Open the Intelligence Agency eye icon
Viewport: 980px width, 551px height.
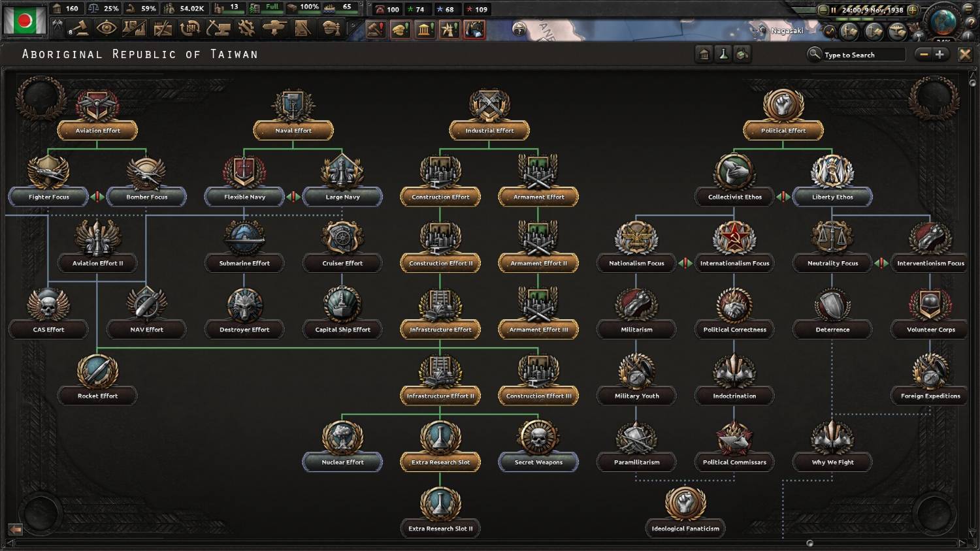pyautogui.click(x=106, y=28)
